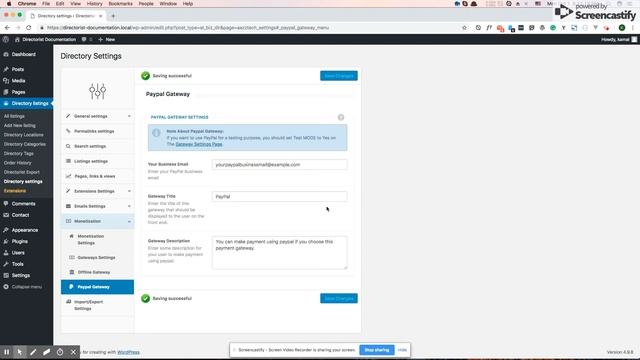Open the Chrome Bookmarks menu
640x360 pixels.
120,4
